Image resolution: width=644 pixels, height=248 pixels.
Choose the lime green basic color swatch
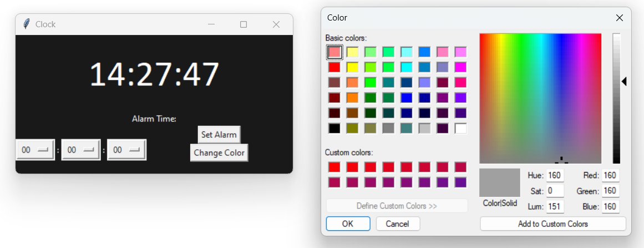click(x=371, y=83)
